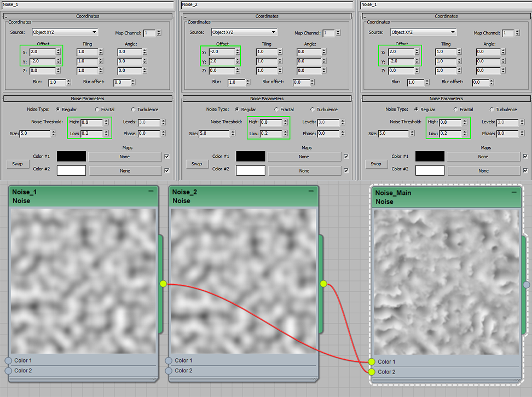Viewport: 532px width, 397px height.
Task: Click Noise_1 node's Color 1 input socket
Action: pyautogui.click(x=8, y=360)
